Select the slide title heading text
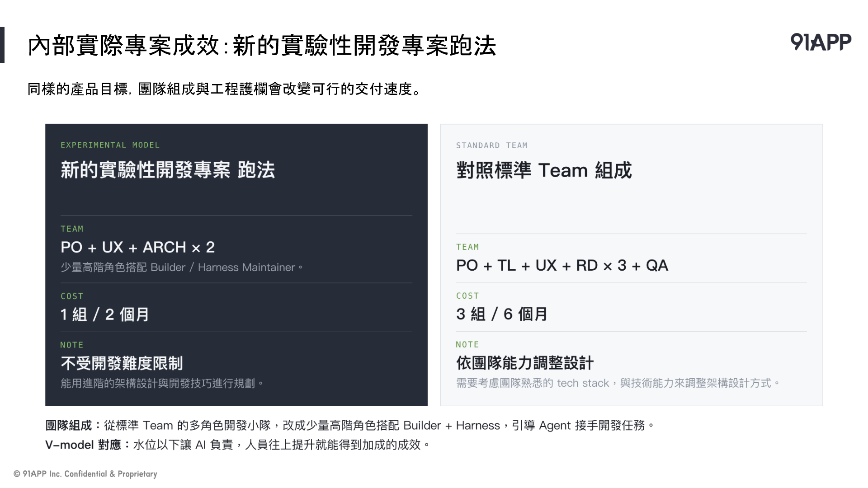Screen dimensions: 868x488 (x=262, y=46)
